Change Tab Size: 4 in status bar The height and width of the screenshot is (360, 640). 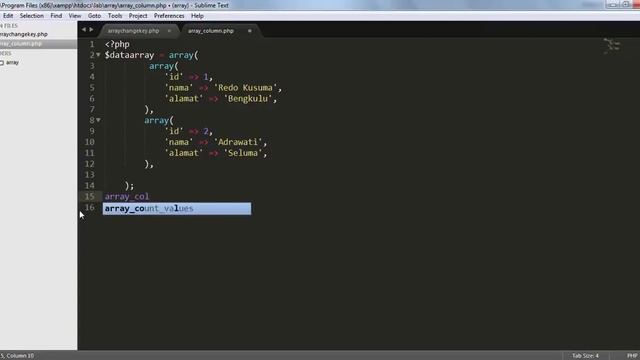click(585, 356)
